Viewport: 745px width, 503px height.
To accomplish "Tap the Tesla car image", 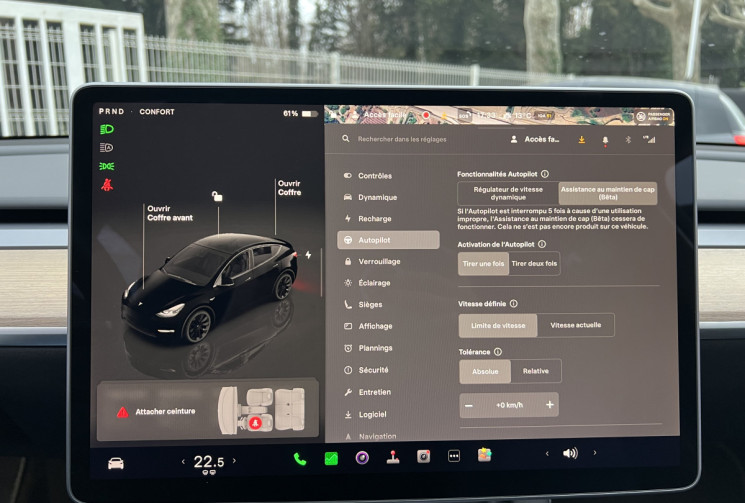I will coord(209,287).
